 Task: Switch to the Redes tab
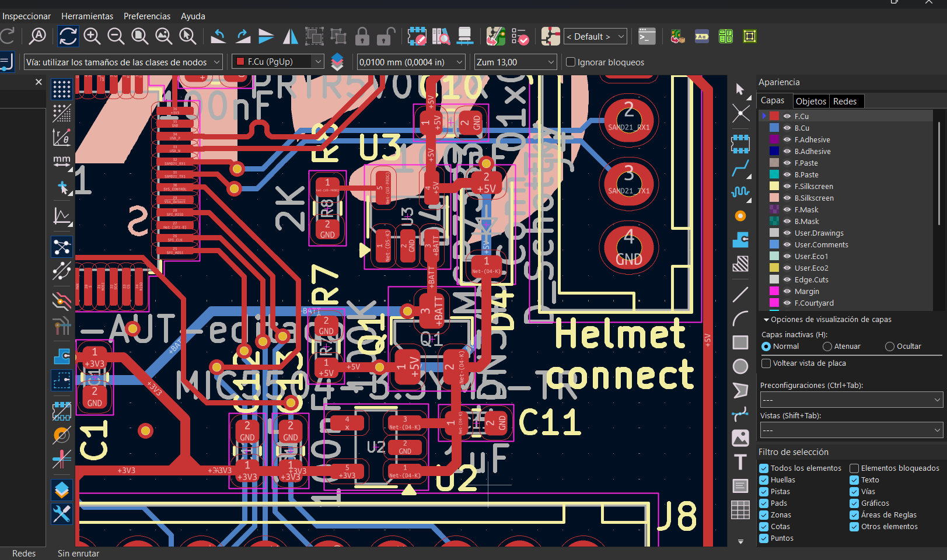844,101
